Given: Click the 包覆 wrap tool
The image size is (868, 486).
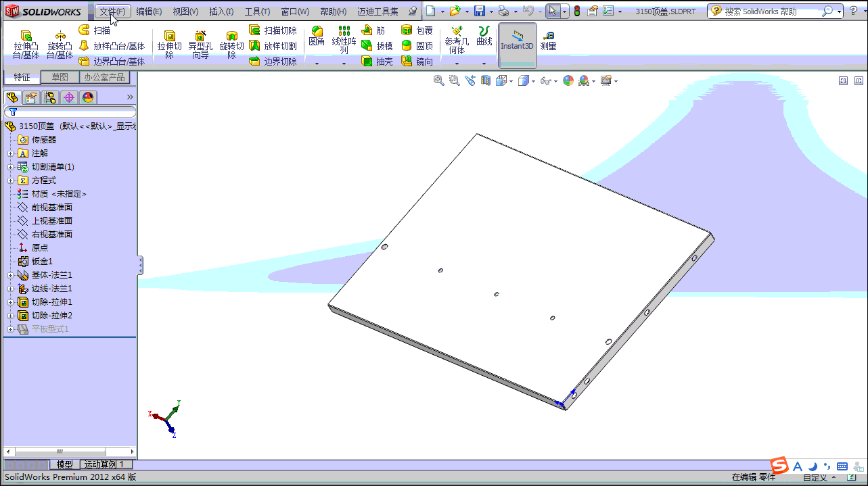Looking at the screenshot, I should pyautogui.click(x=417, y=30).
